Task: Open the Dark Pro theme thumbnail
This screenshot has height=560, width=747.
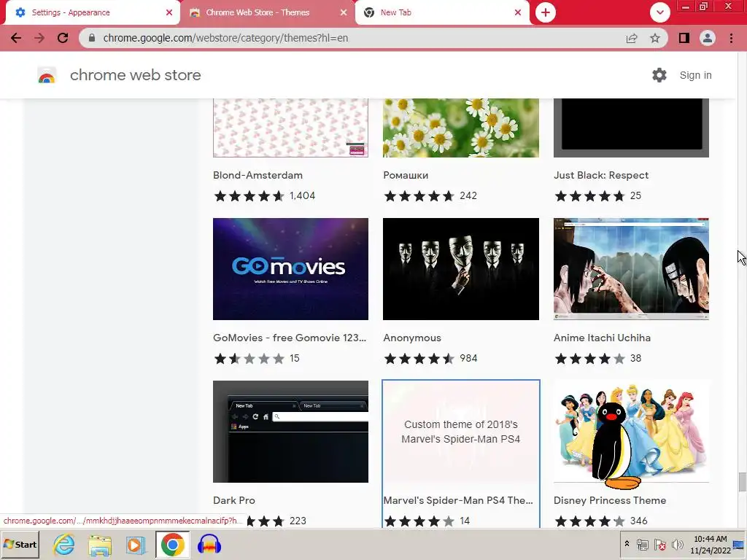Action: (290, 432)
